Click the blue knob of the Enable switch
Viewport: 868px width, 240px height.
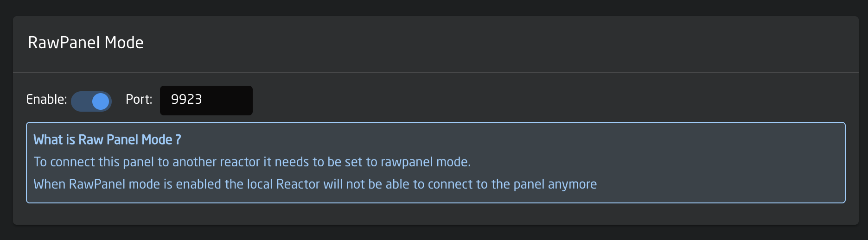pos(100,101)
